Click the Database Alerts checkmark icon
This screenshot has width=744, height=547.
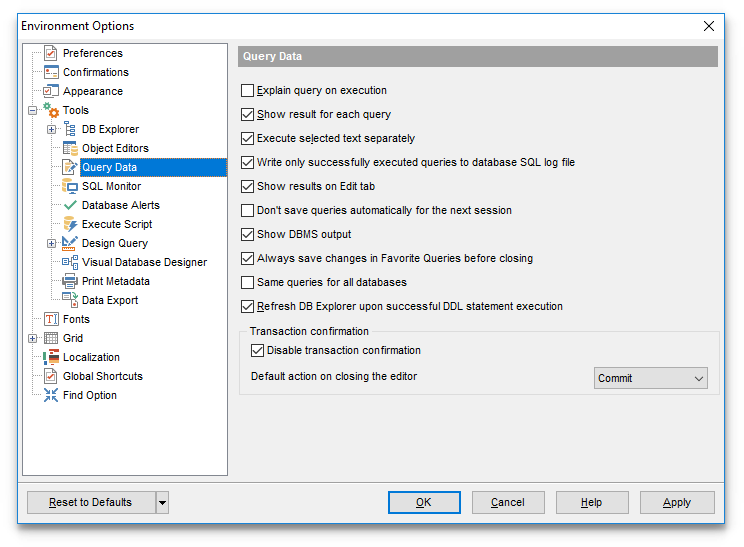[x=70, y=205]
